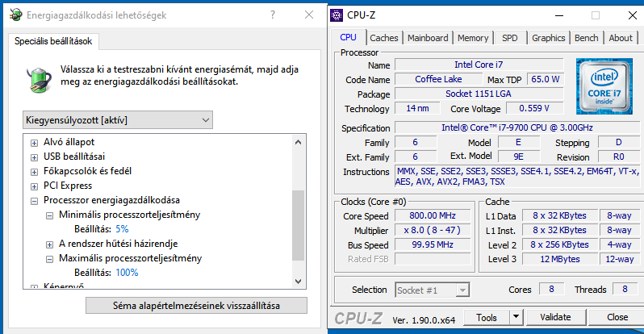Click the help question mark in power options
644x334 pixels.
[x=273, y=15]
